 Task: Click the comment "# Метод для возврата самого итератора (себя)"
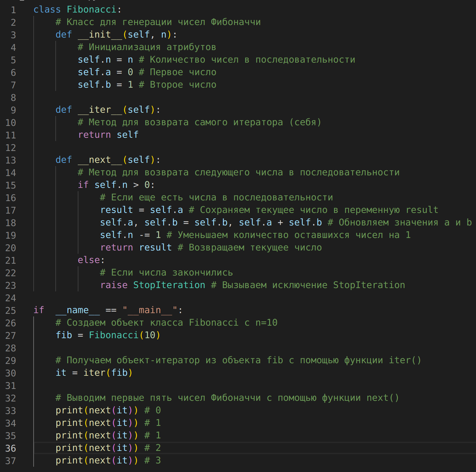200,123
